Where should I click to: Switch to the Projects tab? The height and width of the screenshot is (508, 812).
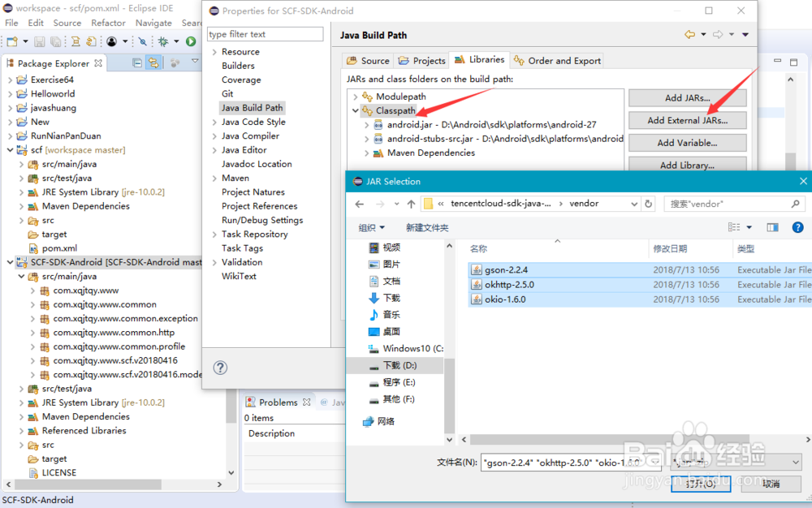point(421,61)
